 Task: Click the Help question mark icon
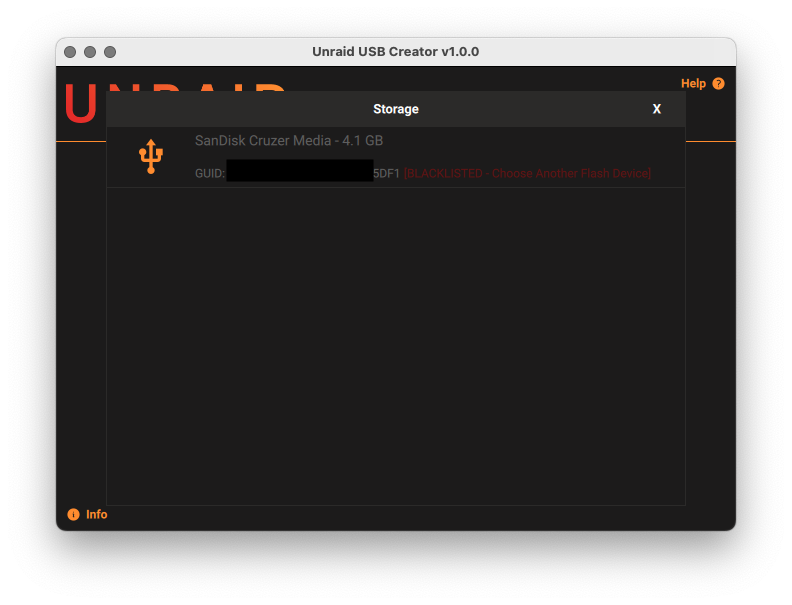tap(718, 84)
